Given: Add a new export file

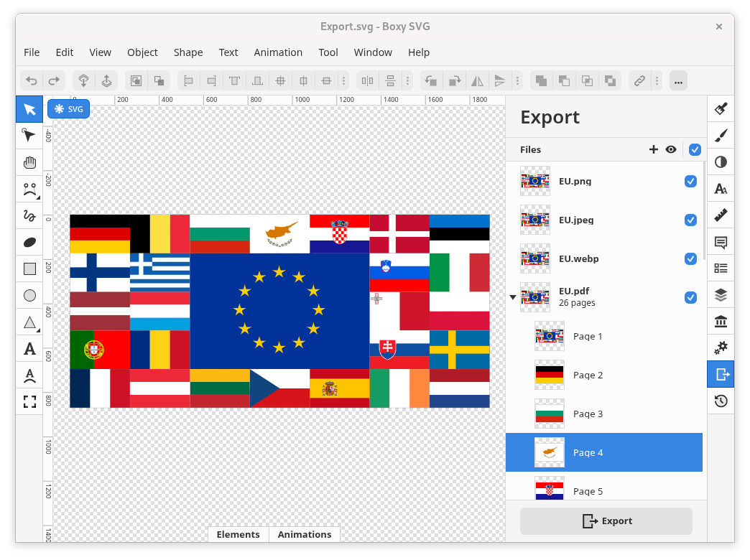Looking at the screenshot, I should click(653, 149).
